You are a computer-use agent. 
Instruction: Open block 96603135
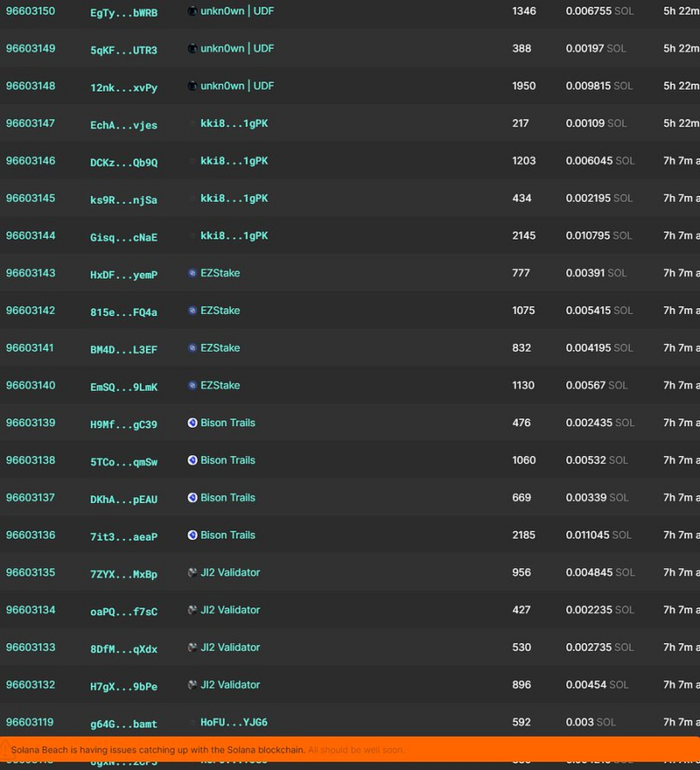(x=31, y=572)
